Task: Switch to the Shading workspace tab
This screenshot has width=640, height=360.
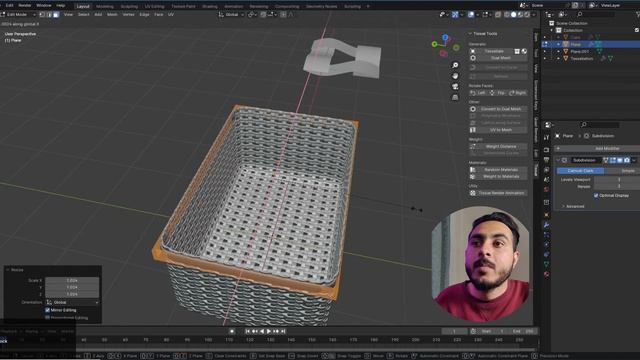Action: tap(210, 6)
